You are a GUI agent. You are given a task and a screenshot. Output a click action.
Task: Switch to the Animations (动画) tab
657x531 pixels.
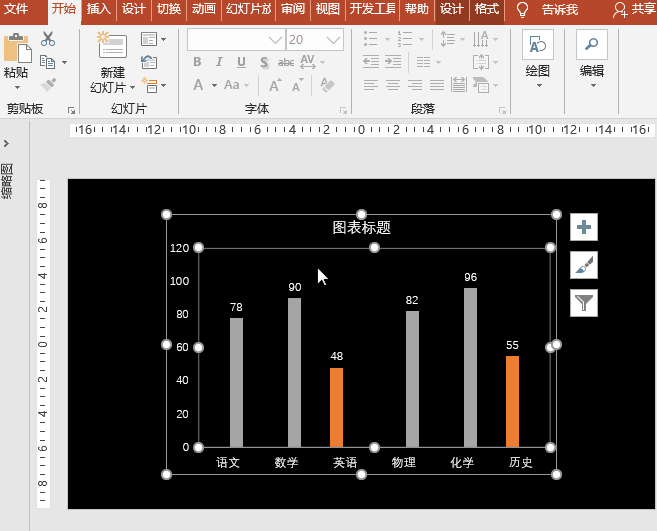(204, 9)
